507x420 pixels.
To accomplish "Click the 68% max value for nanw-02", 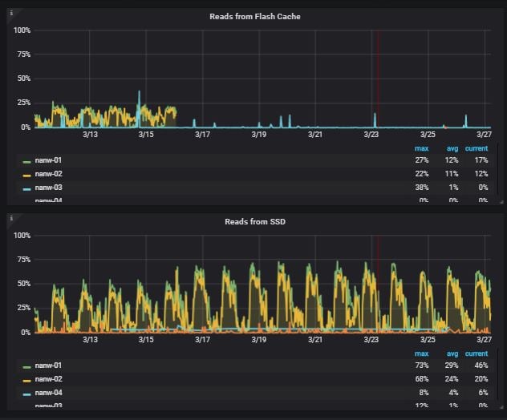I will (422, 379).
